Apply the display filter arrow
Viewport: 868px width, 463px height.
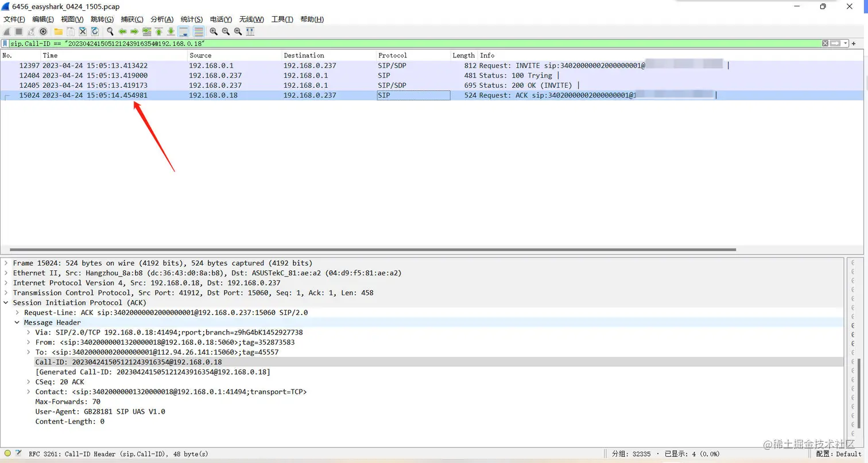(x=835, y=44)
